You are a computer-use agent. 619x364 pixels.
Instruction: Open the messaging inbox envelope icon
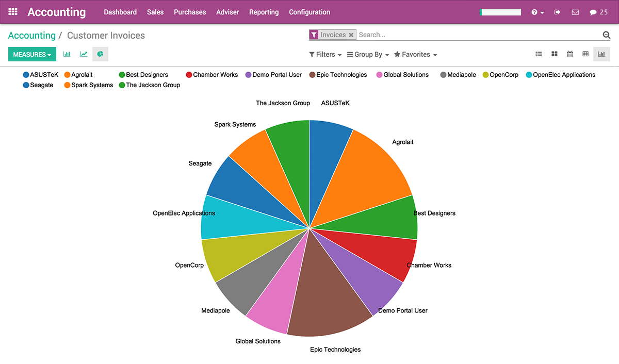coord(575,12)
